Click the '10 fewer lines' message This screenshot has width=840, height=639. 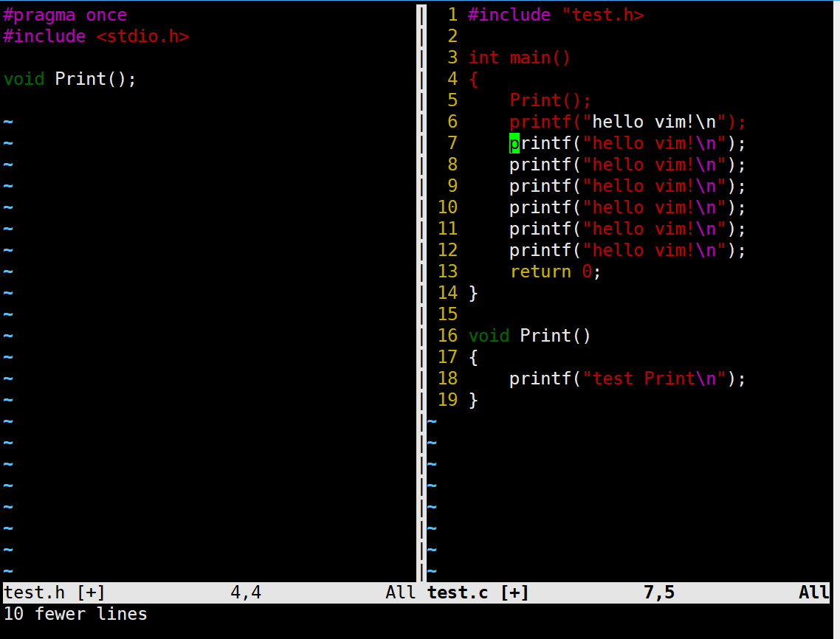(75, 614)
